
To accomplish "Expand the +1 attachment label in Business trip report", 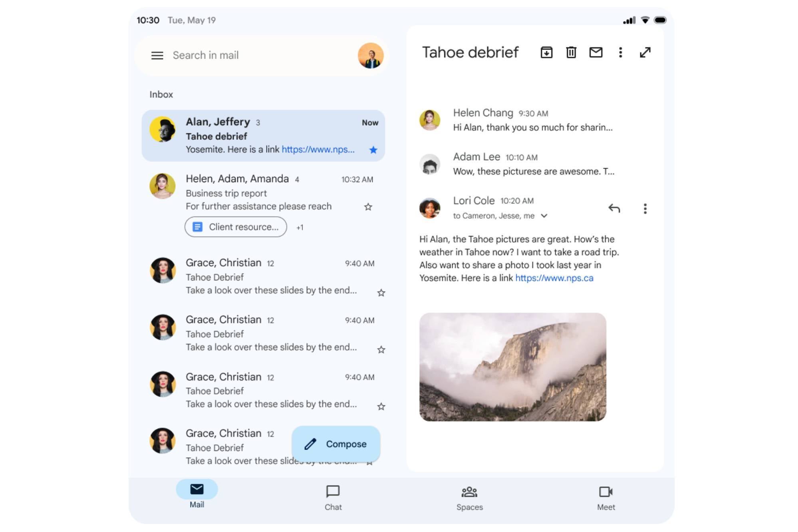I will [x=299, y=227].
